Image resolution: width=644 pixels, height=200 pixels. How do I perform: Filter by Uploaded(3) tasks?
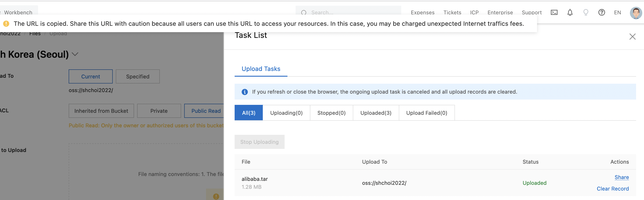coord(376,113)
